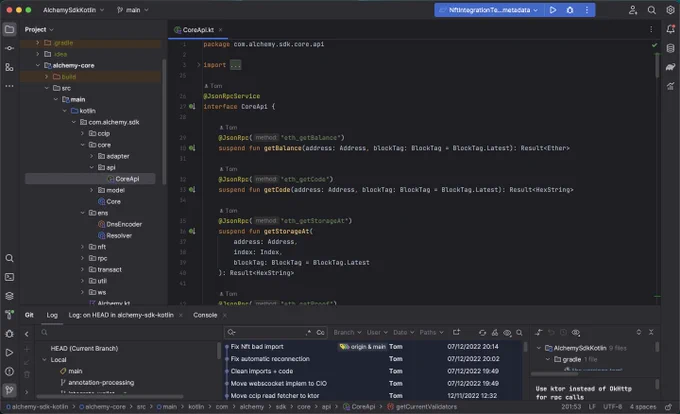Open the Services layers icon
The width and height of the screenshot is (680, 414).
(x=9, y=296)
